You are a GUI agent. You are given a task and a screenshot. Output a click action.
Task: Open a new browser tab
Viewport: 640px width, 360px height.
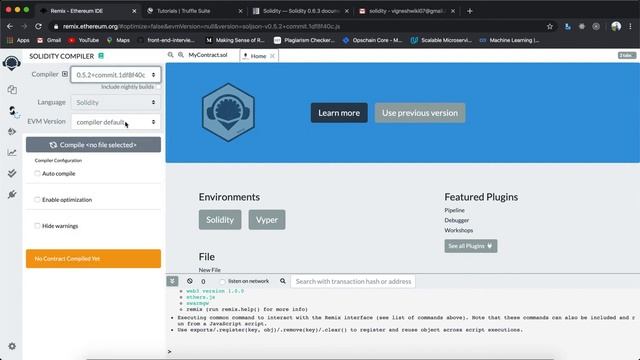[x=470, y=11]
